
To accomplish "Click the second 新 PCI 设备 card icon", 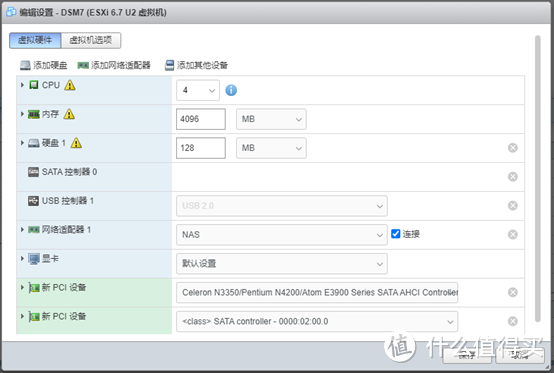I will coord(34,317).
